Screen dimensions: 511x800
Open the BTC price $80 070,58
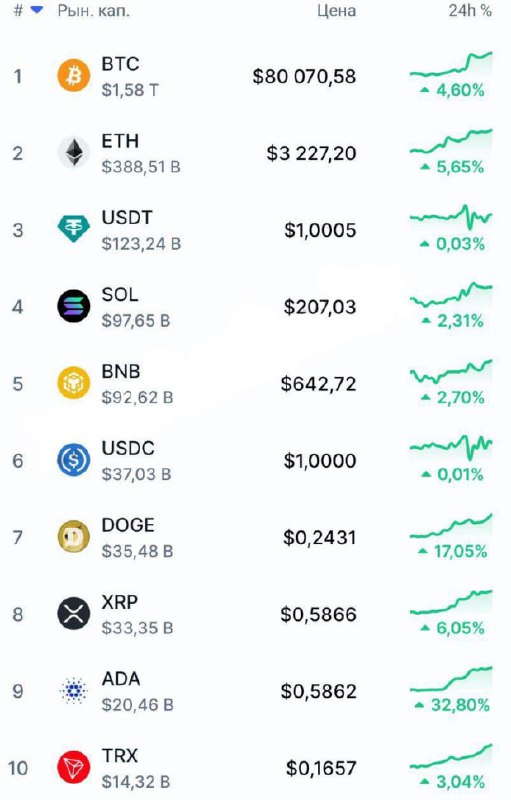click(x=304, y=77)
